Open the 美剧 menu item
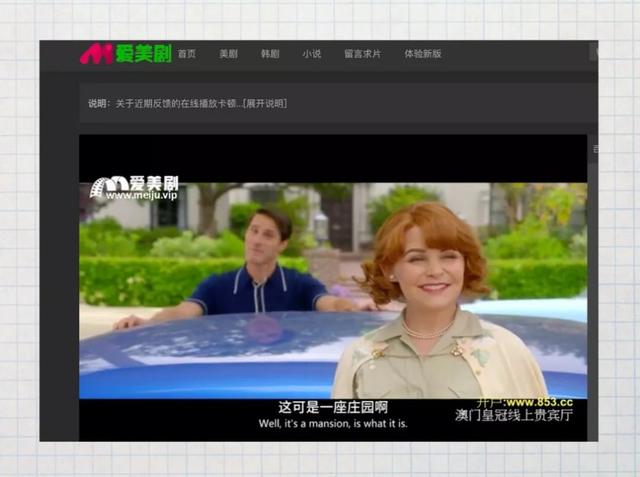The image size is (640, 477). pos(229,54)
